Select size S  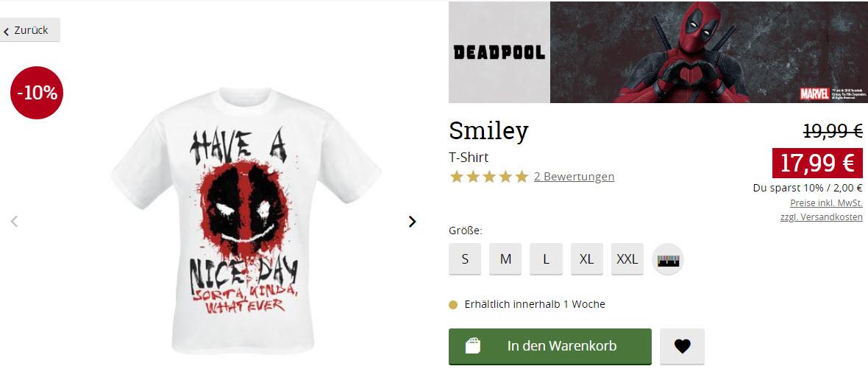point(464,258)
